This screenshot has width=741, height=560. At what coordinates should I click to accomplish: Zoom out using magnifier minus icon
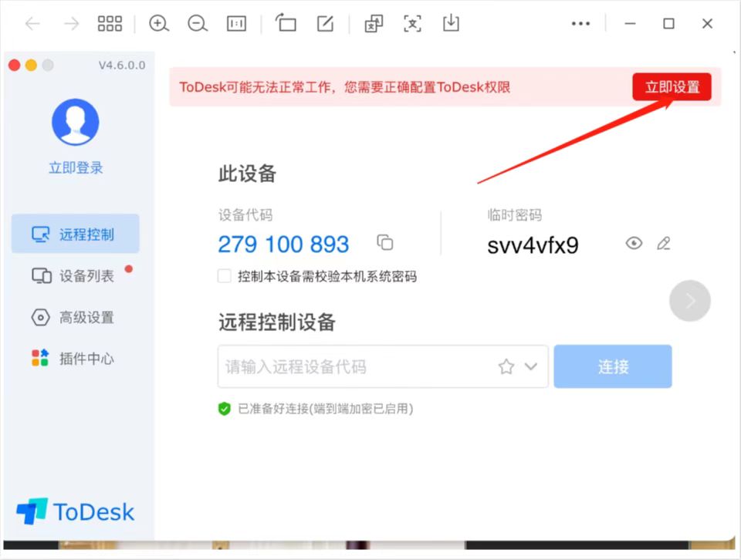(198, 23)
